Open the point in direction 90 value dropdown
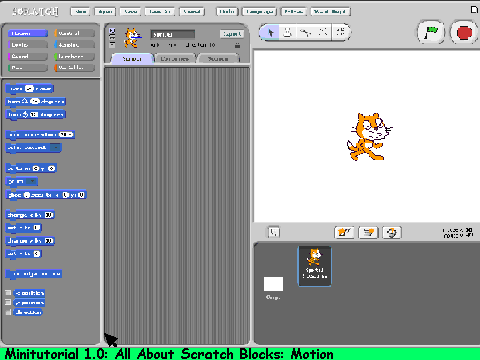Viewport: 480px width, 360px height. click(66, 135)
